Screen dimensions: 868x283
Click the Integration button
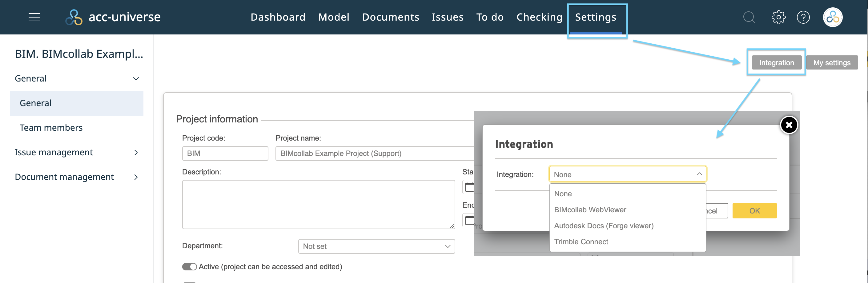(776, 63)
